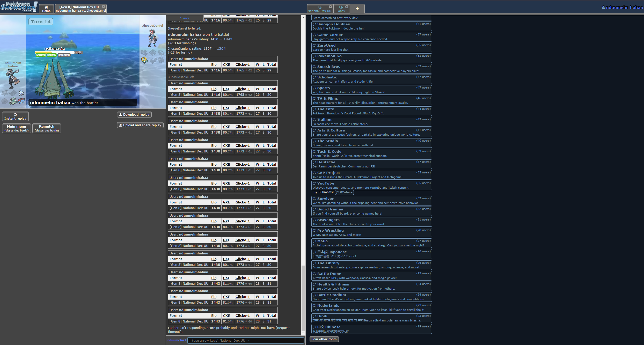
Task: Click Main menu to close this battle
Action: [x=17, y=128]
